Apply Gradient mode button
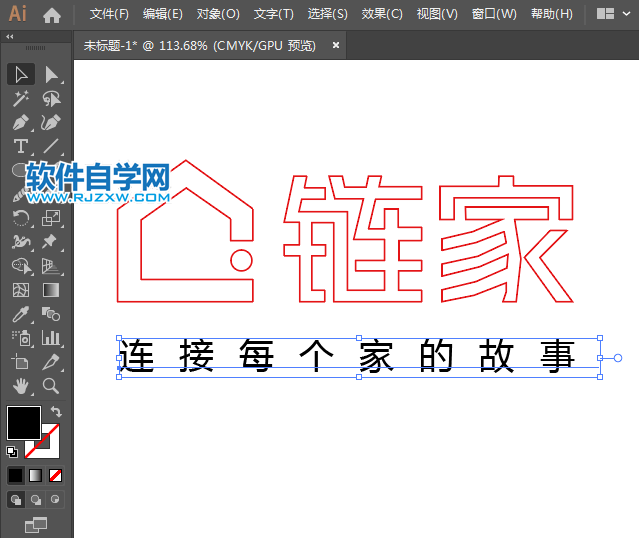639x538 pixels. [36, 475]
